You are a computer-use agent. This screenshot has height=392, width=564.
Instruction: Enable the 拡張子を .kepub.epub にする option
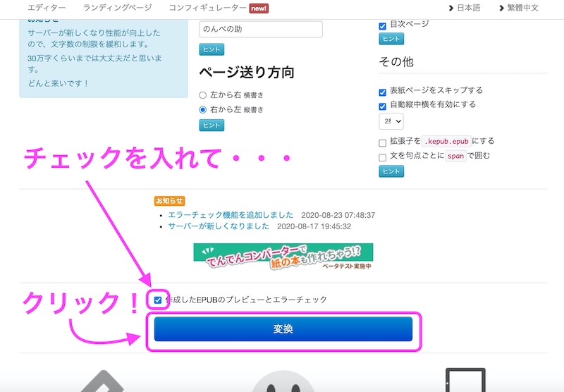point(383,142)
